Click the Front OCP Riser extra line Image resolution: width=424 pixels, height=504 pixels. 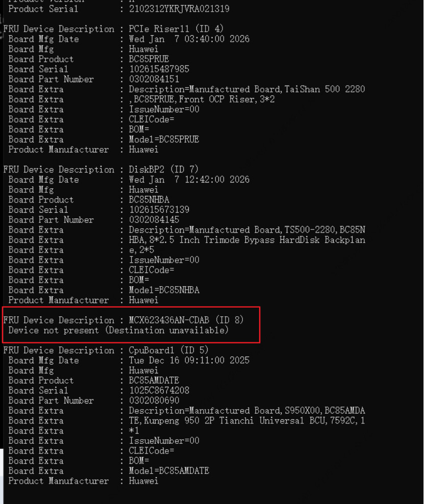point(202,99)
